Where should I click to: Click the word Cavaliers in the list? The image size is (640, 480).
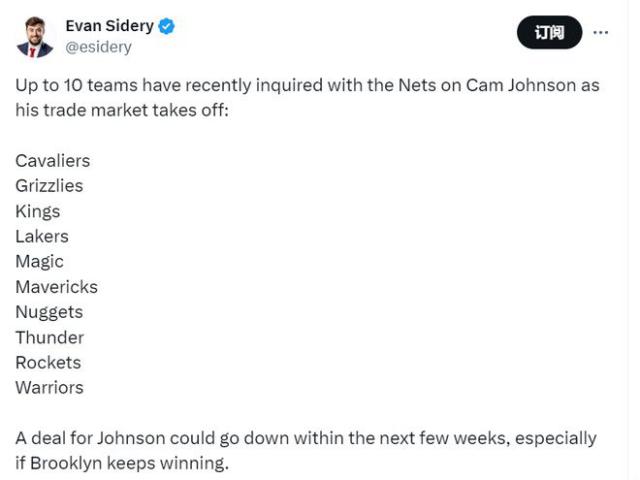click(52, 160)
